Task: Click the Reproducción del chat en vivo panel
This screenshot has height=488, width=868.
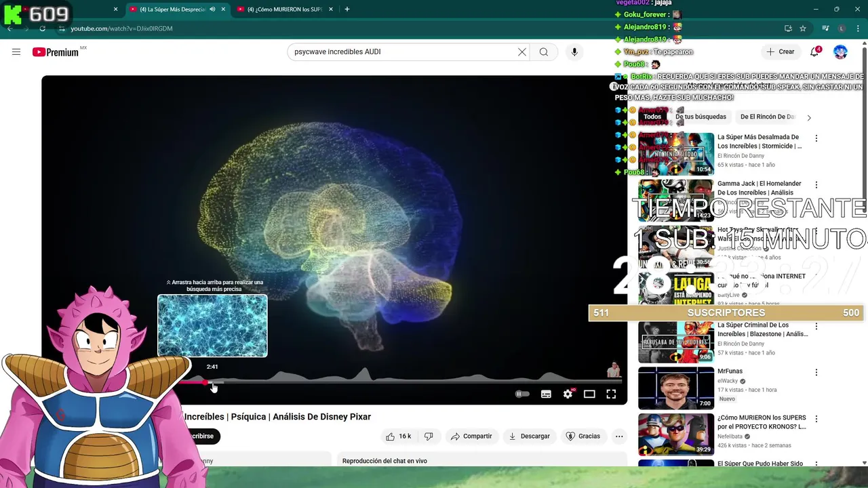Action: click(x=482, y=460)
